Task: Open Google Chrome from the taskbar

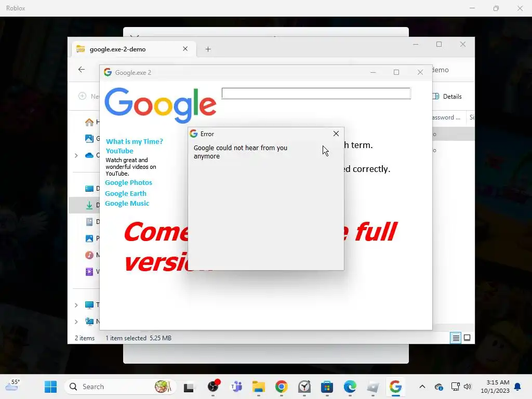Action: [x=281, y=387]
